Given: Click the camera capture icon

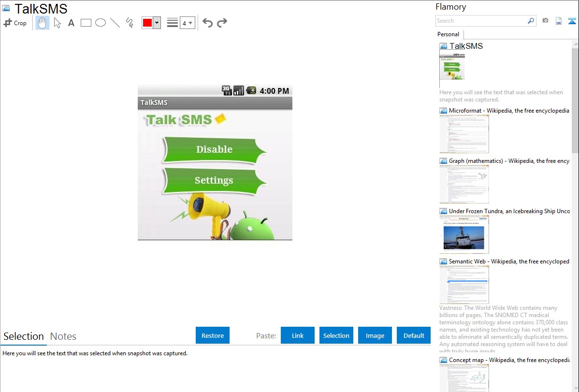Looking at the screenshot, I should (x=545, y=21).
